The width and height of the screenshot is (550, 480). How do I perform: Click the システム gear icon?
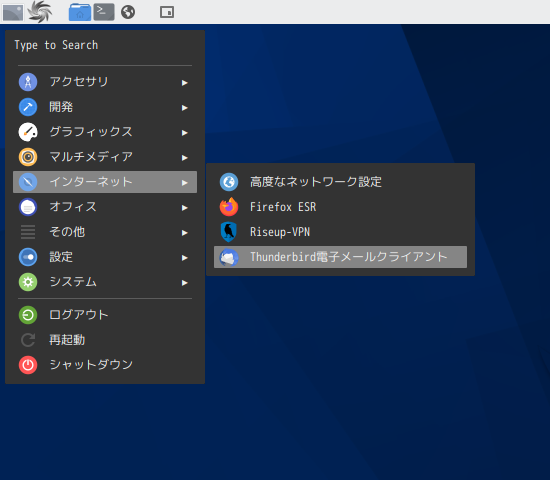[28, 282]
